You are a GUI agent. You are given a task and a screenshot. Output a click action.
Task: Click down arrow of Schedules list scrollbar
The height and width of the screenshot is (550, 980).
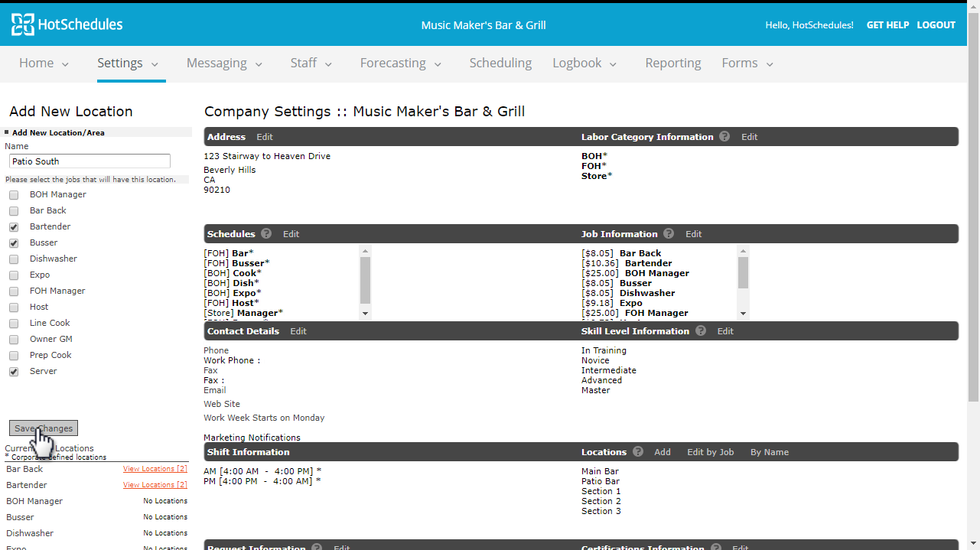[365, 313]
